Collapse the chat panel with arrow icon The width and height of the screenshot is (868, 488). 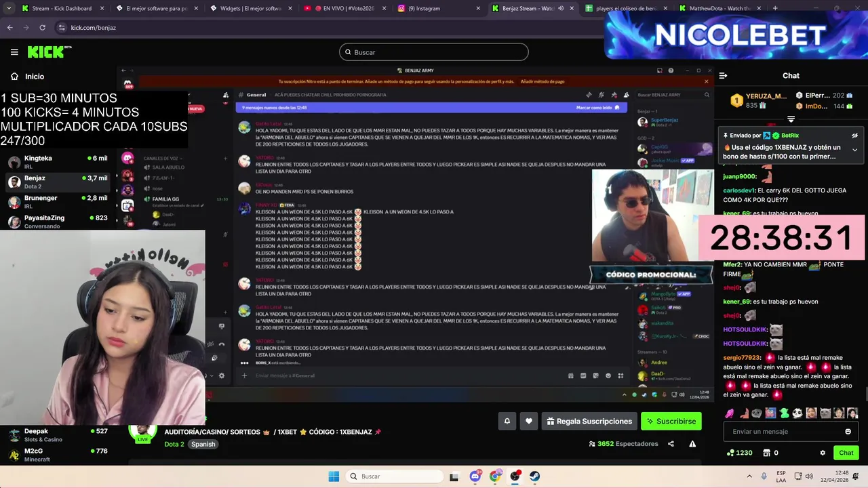click(x=723, y=76)
